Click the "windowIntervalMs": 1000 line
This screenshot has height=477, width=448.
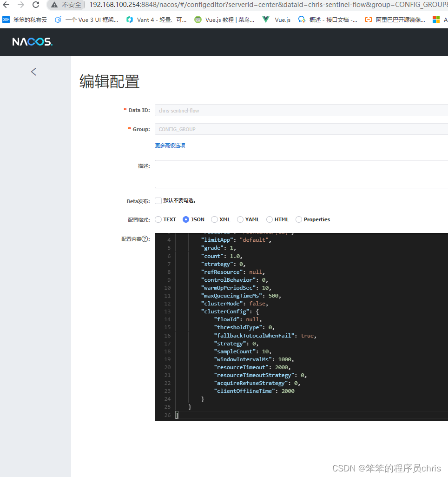[x=254, y=359]
